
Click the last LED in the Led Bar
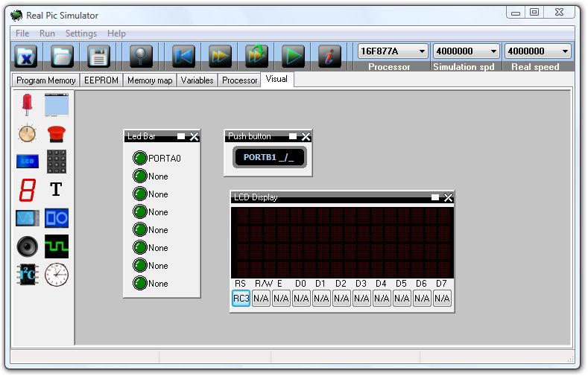pyautogui.click(x=140, y=283)
